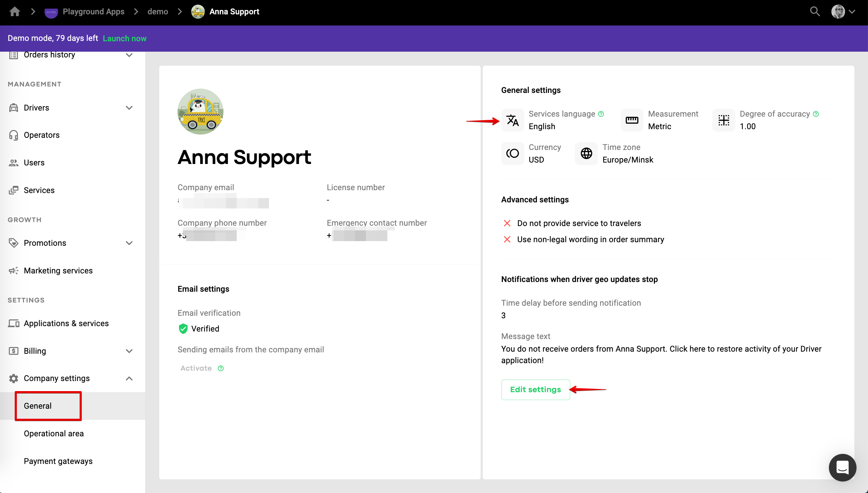Click help icon next to Activate
Screen dimensions: 868x493
point(221,368)
